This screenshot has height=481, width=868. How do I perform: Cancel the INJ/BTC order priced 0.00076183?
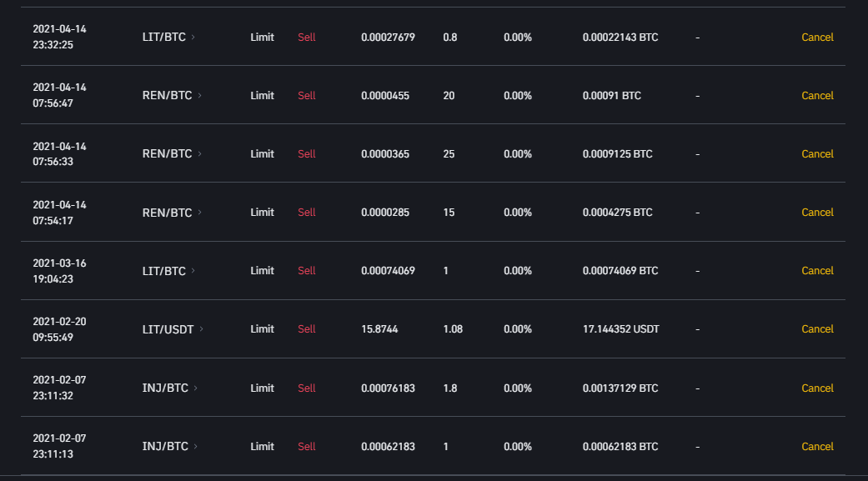pos(817,388)
